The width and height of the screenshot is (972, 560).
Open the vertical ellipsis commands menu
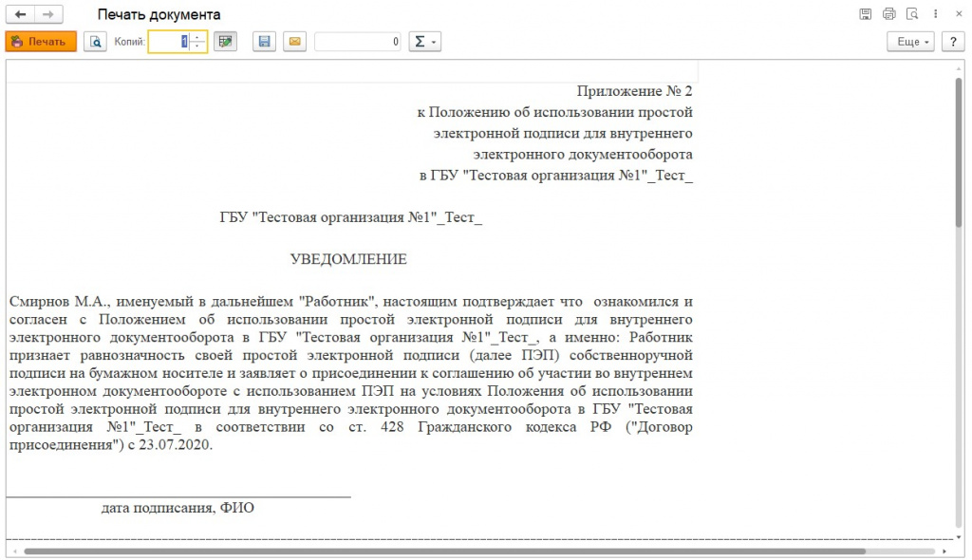pos(934,13)
